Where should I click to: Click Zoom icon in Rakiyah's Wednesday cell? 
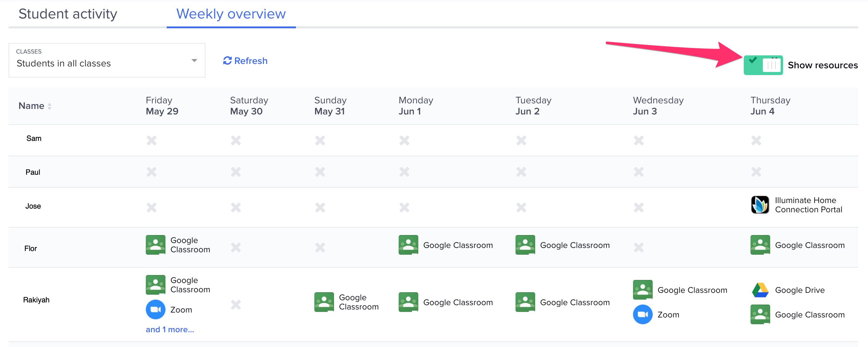[643, 315]
